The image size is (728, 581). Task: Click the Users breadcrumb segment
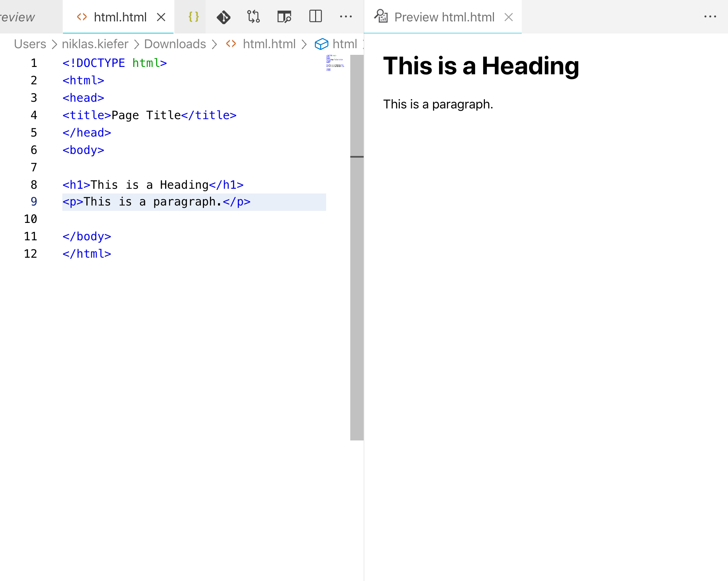pyautogui.click(x=30, y=44)
